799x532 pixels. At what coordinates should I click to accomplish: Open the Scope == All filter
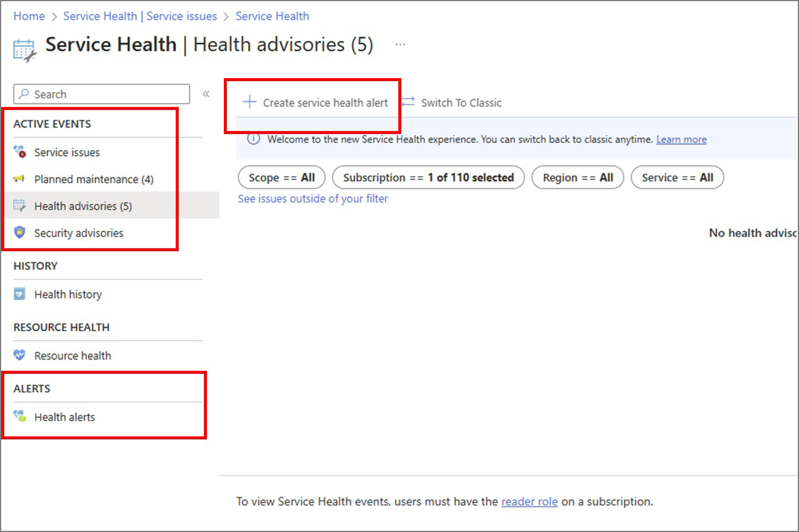coord(282,177)
